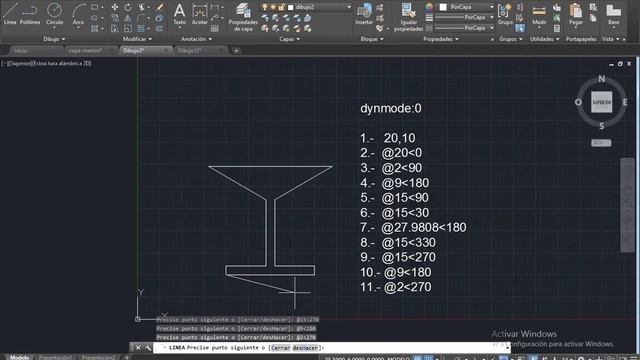
Task: Open a new drawing tab with plus
Action: click(x=236, y=51)
